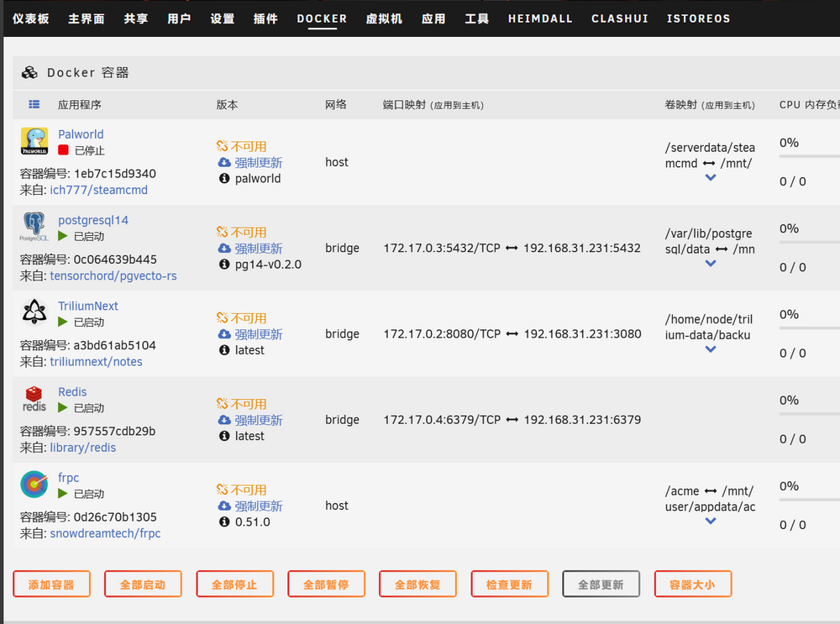Click the info icon next to pg14-v0.2.0
840x624 pixels.
[224, 264]
